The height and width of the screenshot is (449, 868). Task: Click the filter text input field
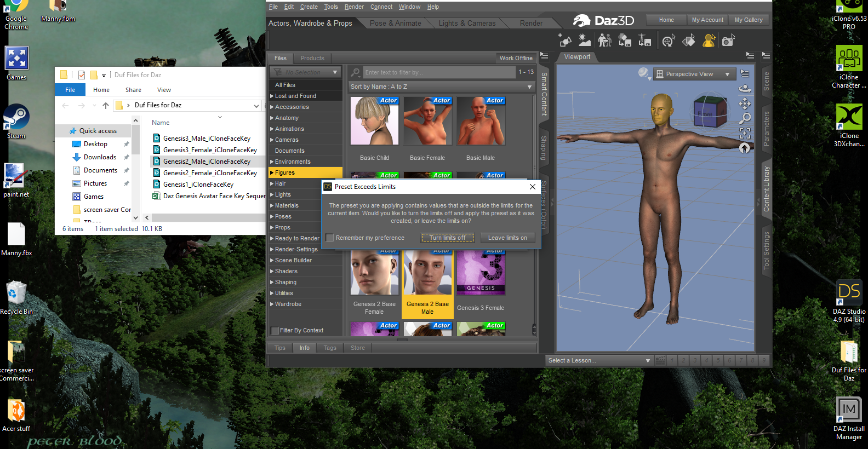point(439,72)
